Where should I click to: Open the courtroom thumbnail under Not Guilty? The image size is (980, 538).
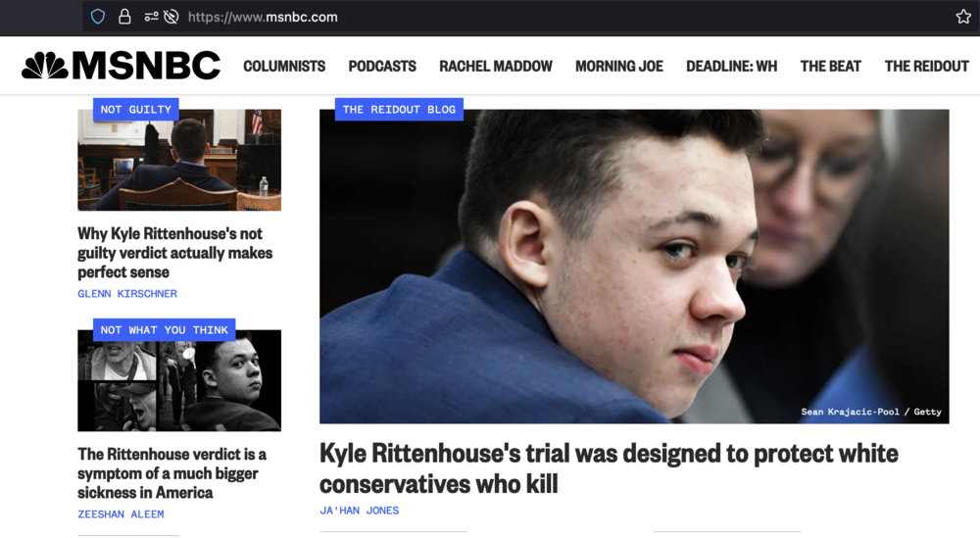(x=179, y=160)
